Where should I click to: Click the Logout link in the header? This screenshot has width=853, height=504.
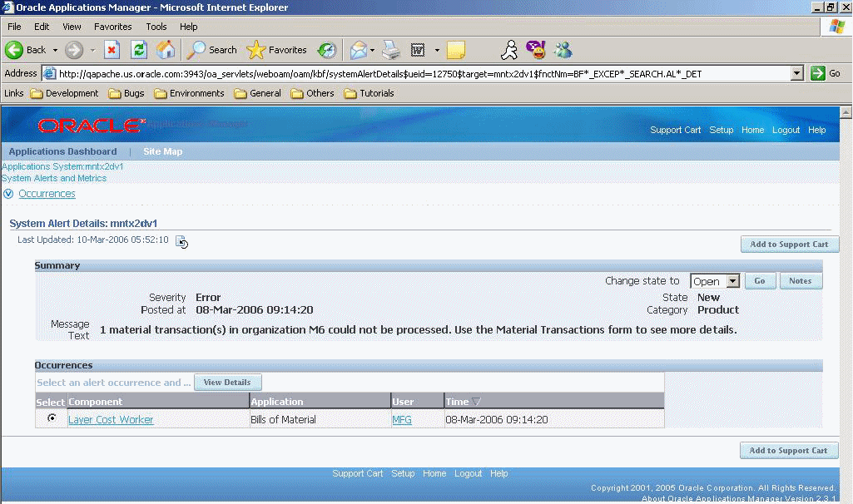coord(786,130)
